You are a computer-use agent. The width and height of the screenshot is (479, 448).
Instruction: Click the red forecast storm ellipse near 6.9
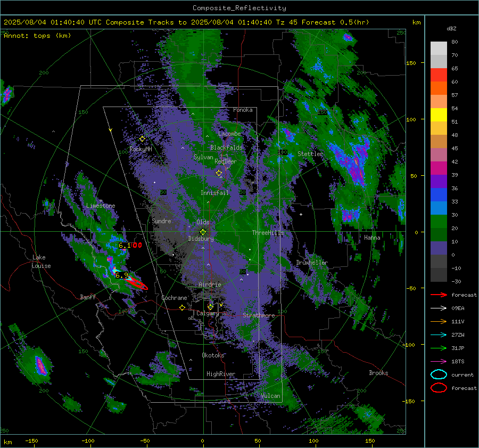coord(137,283)
